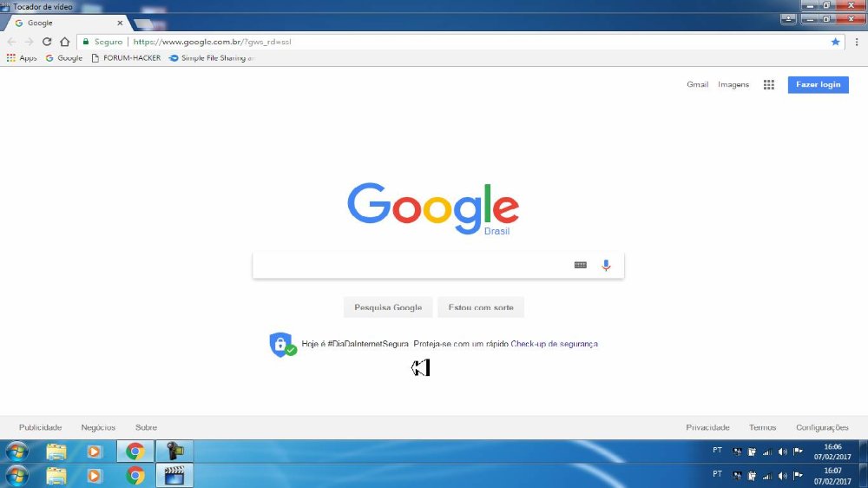Go to the browser home page
This screenshot has width=868, height=488.
pos(64,42)
